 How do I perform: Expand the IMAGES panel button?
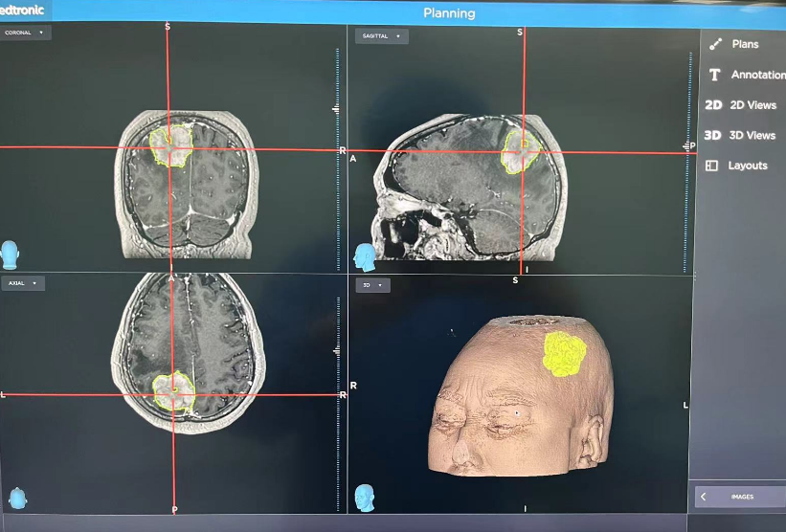pos(739,497)
